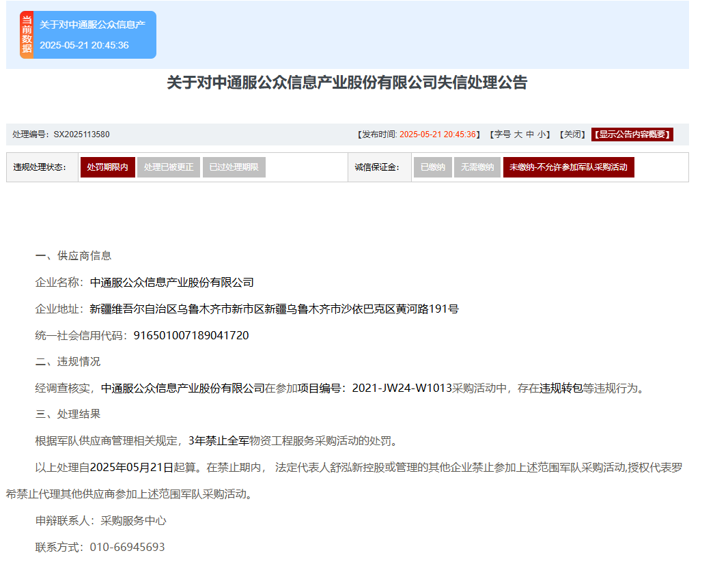Set font size to 大

(518, 134)
